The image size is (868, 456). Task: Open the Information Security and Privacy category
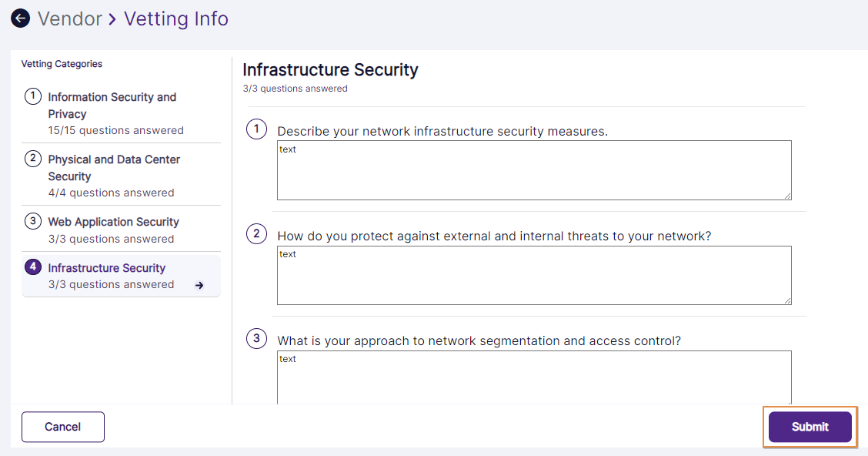[x=112, y=106]
